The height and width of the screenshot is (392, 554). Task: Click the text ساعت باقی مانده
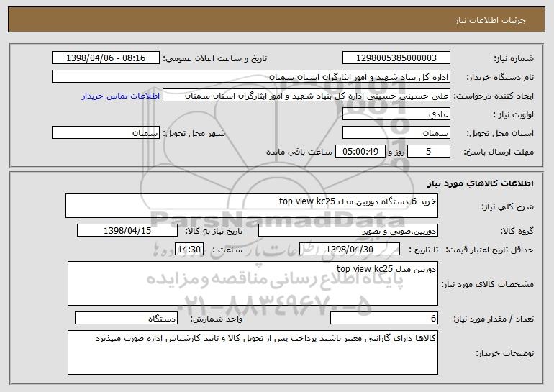(299, 152)
